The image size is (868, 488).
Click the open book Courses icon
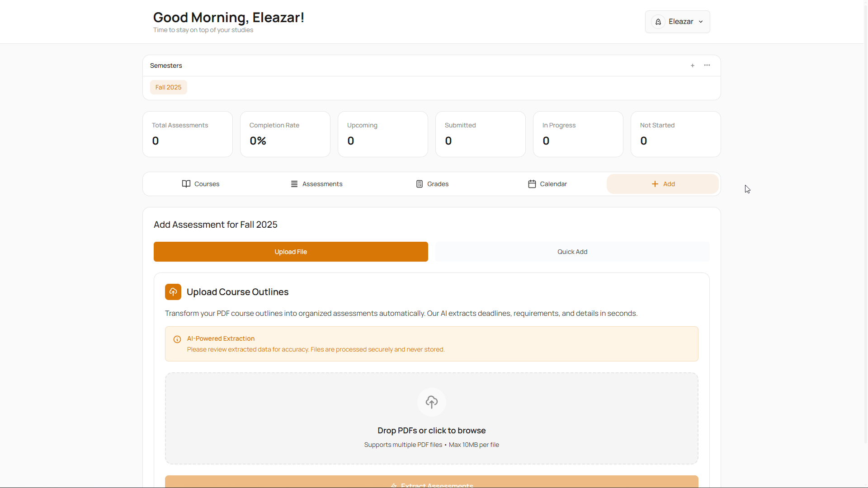coord(186,184)
